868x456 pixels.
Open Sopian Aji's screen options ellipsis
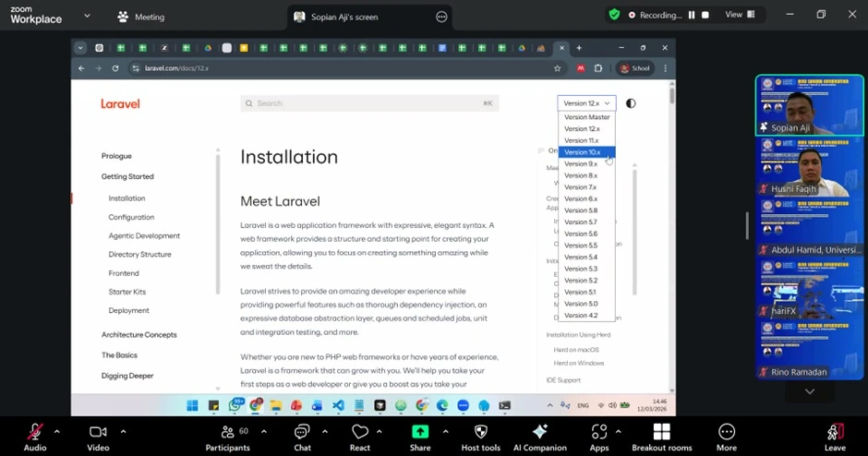441,18
